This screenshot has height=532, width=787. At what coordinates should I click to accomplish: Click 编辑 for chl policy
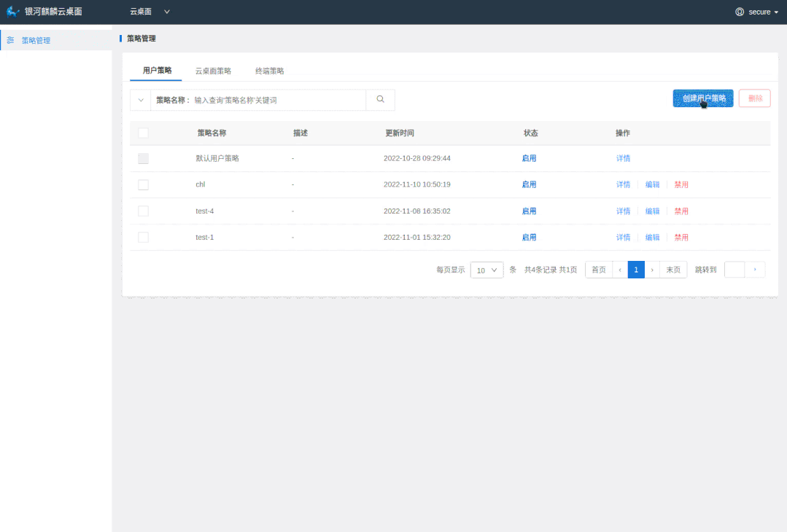coord(653,184)
